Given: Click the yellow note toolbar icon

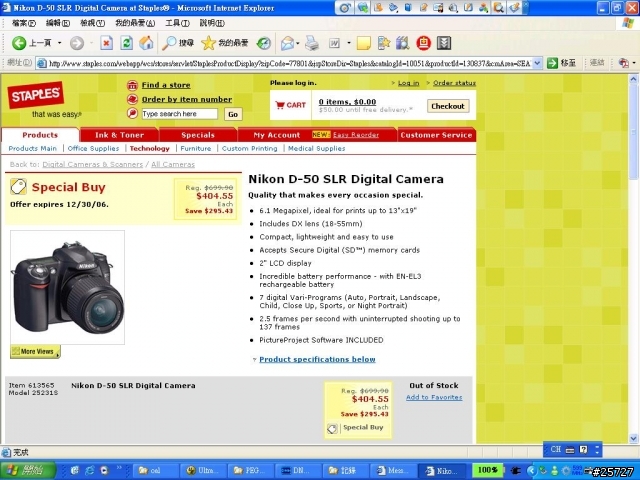Looking at the screenshot, I should (x=363, y=43).
